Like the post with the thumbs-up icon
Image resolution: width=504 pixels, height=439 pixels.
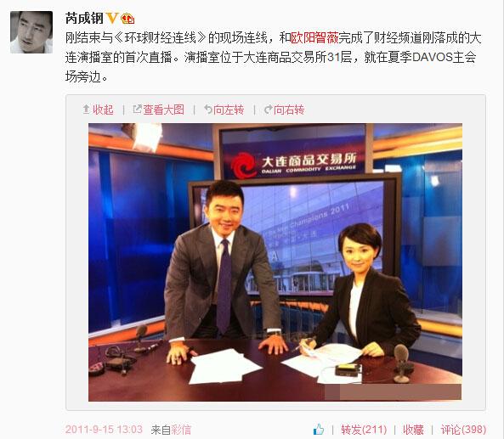pos(319,430)
